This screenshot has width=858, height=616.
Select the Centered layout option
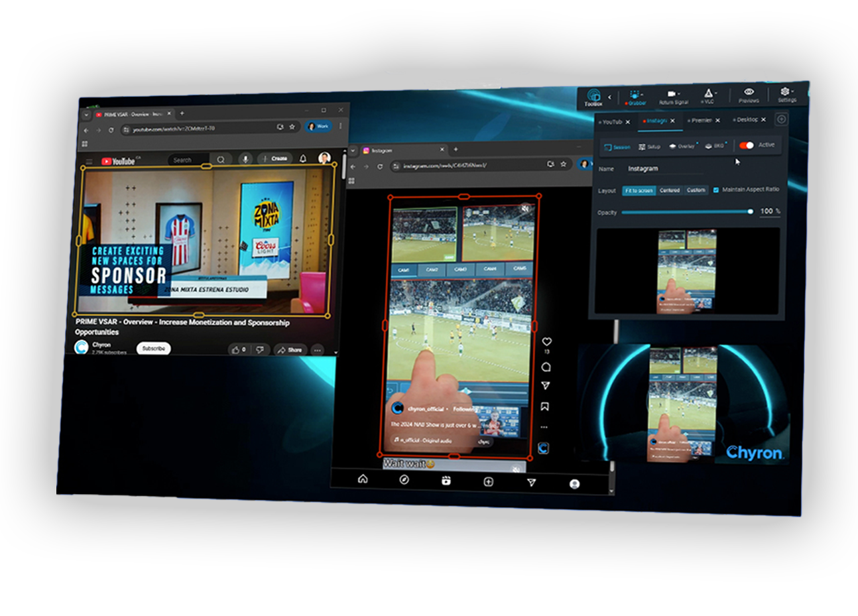[670, 190]
